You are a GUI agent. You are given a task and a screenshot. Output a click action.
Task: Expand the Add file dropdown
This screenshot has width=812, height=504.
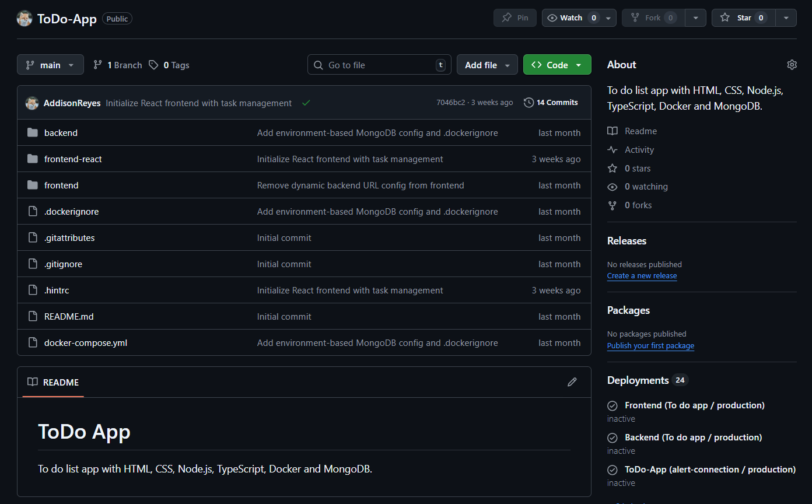[487, 65]
